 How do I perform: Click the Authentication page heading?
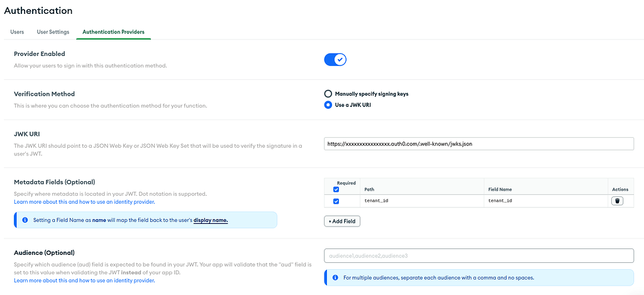pyautogui.click(x=38, y=11)
